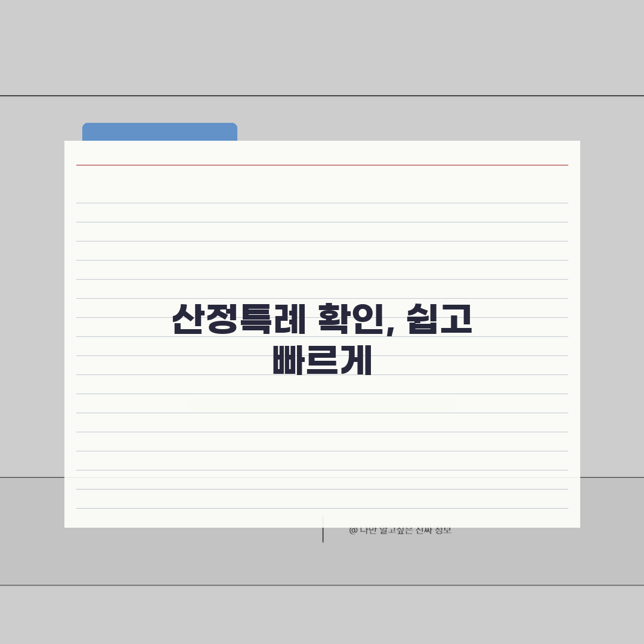Click the headline text "산정특례 확인, 쉽고 빠르게"
Image resolution: width=644 pixels, height=644 pixels.
pyautogui.click(x=322, y=339)
